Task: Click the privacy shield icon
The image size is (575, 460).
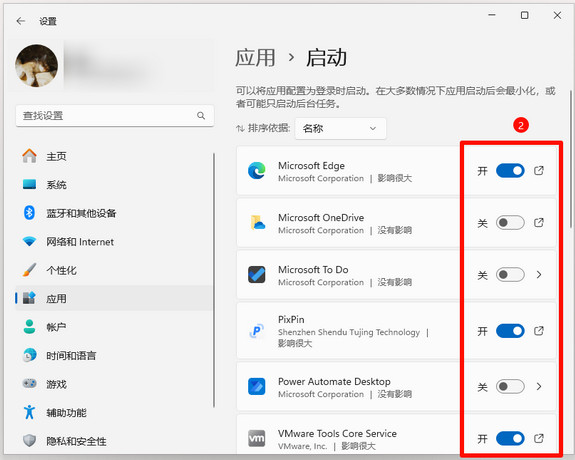Action: (x=29, y=441)
